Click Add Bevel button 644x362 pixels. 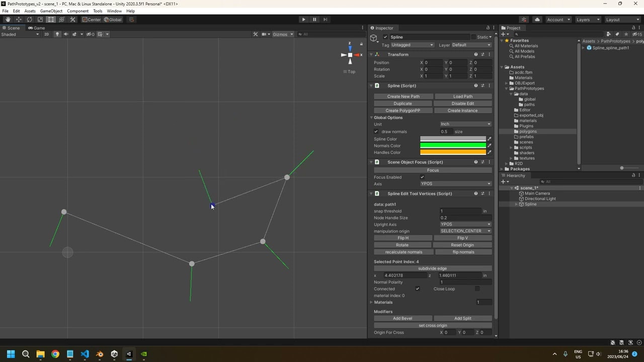403,318
